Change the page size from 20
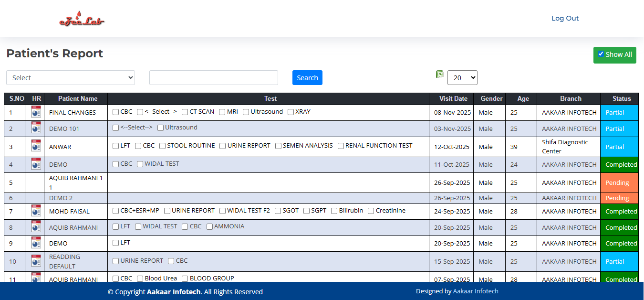The image size is (644, 300). 462,77
